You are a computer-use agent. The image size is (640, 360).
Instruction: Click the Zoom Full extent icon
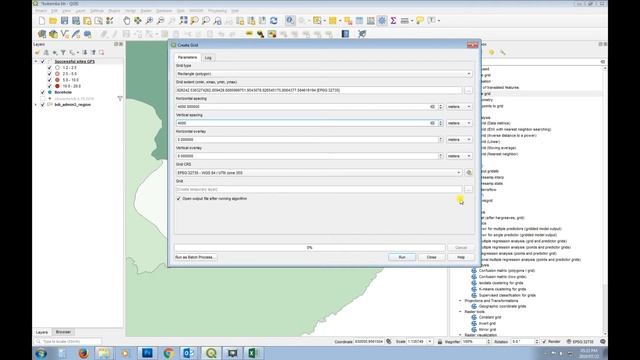click(183, 20)
